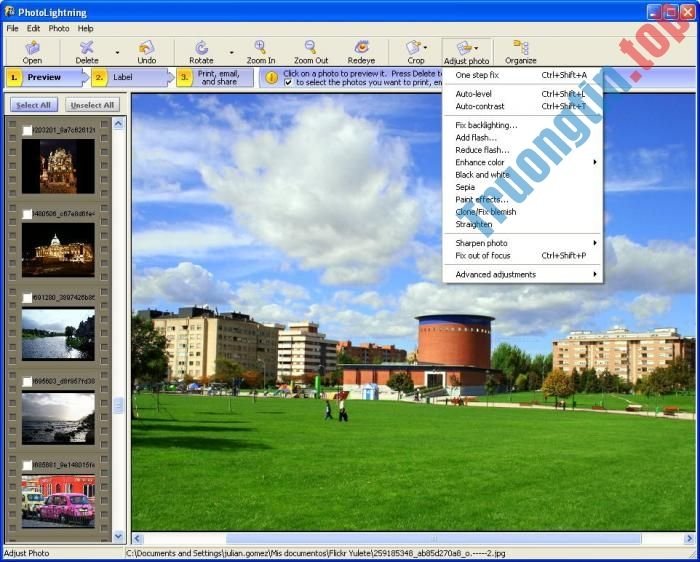Open the File menu
Viewport: 700px width, 562px height.
[12, 28]
